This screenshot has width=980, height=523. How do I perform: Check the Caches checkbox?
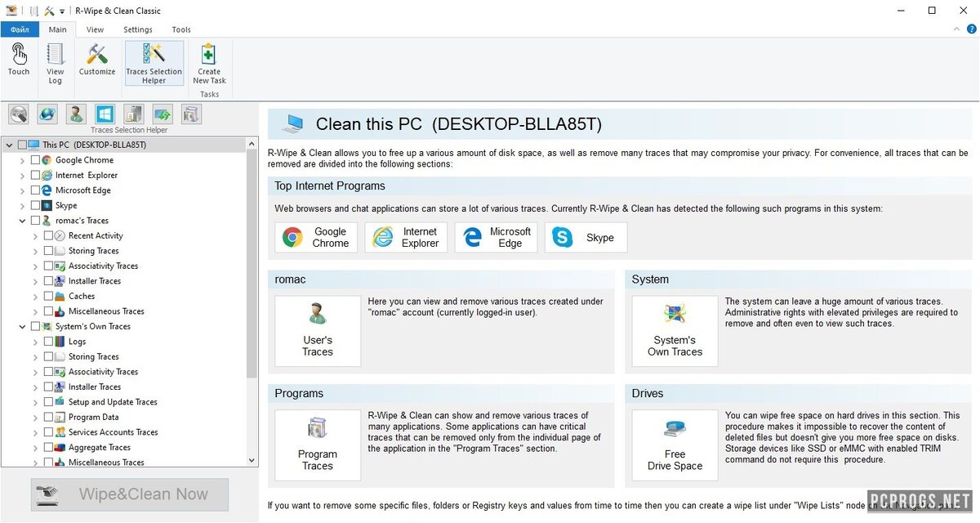point(48,296)
